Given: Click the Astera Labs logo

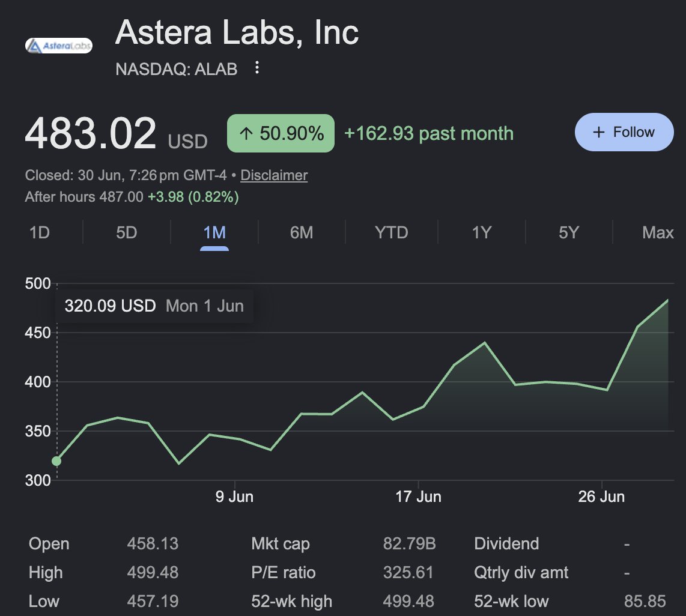Looking at the screenshot, I should pyautogui.click(x=59, y=46).
